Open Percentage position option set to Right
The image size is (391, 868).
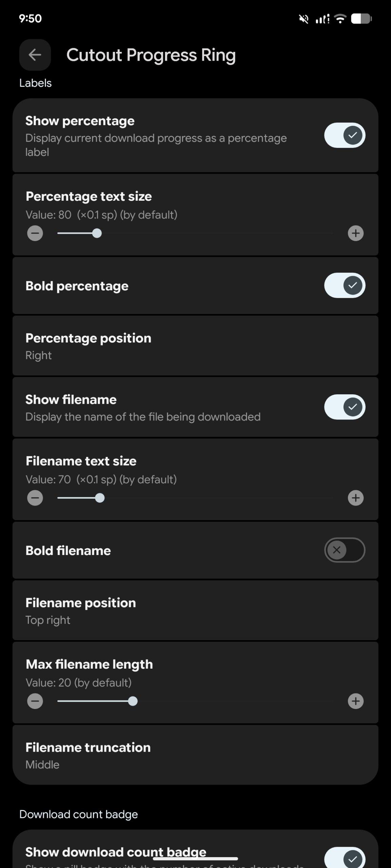click(195, 346)
